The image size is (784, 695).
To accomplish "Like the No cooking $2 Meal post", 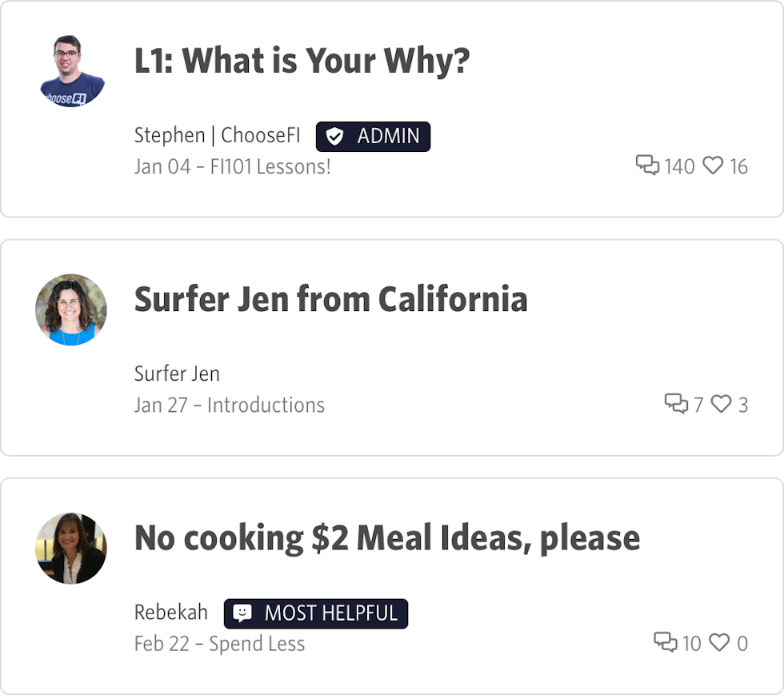I will click(721, 642).
